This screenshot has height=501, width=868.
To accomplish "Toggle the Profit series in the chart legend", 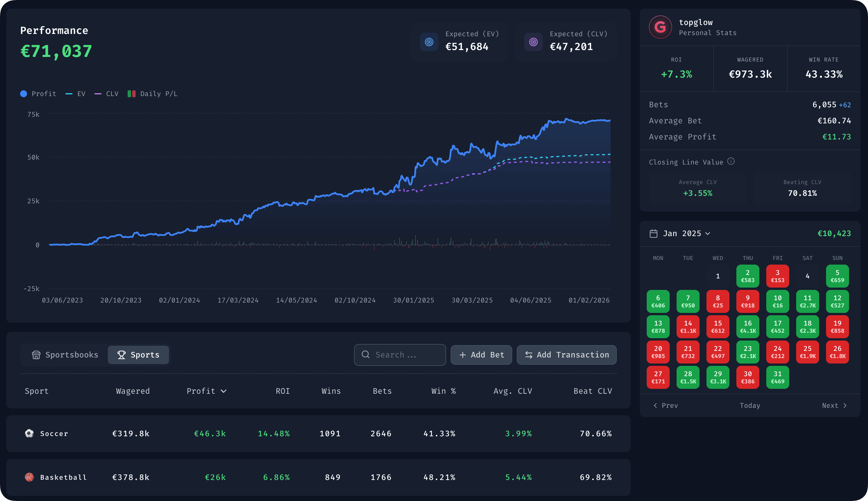I will point(38,93).
